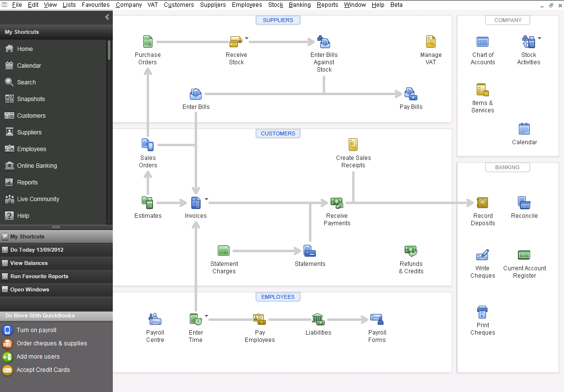Open the Receive Stock dropdown arrow
This screenshot has width=564, height=392.
pos(246,38)
